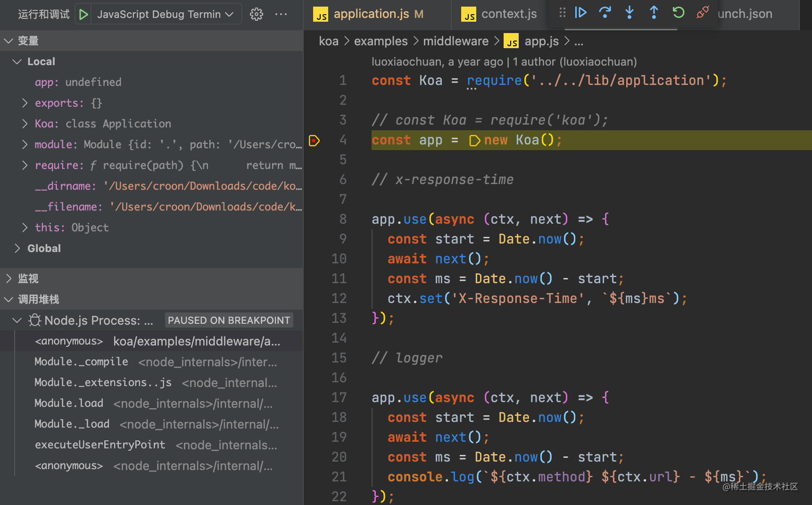Place cursor on await next() line 10
This screenshot has height=505, width=812.
click(x=438, y=259)
